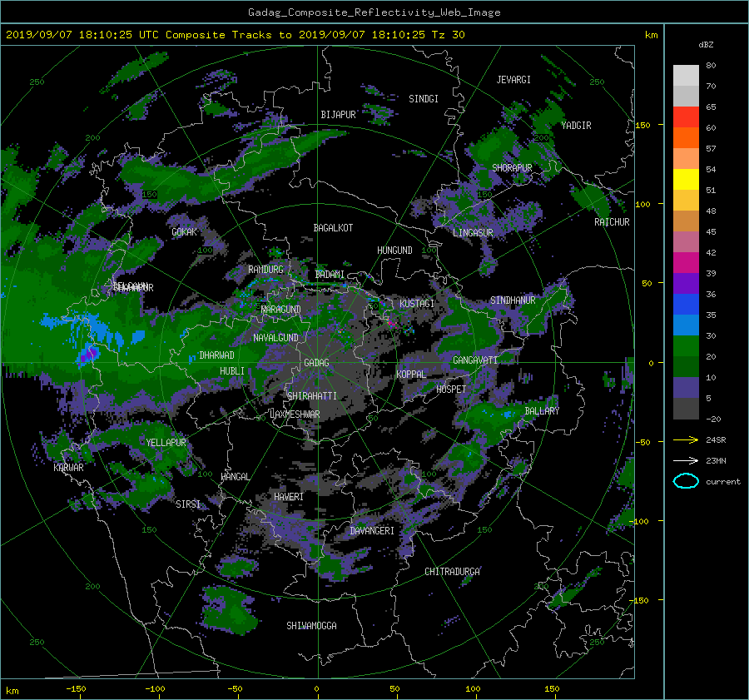Click the white 23MN arrow legend icon

[x=686, y=460]
